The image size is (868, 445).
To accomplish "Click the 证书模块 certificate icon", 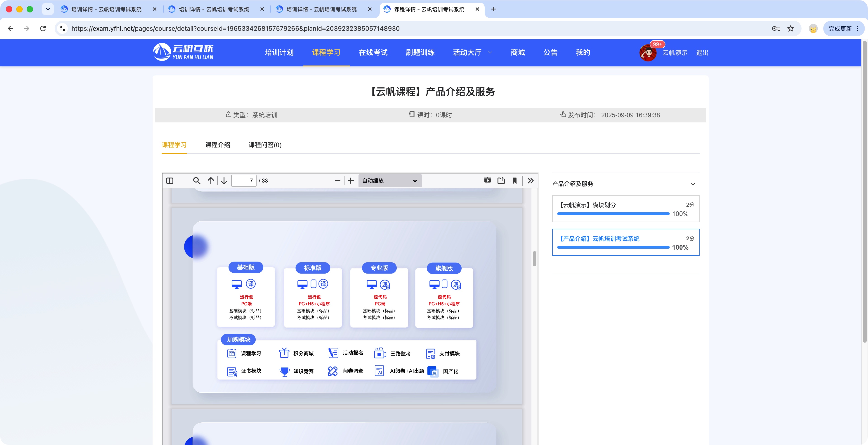I will (232, 372).
